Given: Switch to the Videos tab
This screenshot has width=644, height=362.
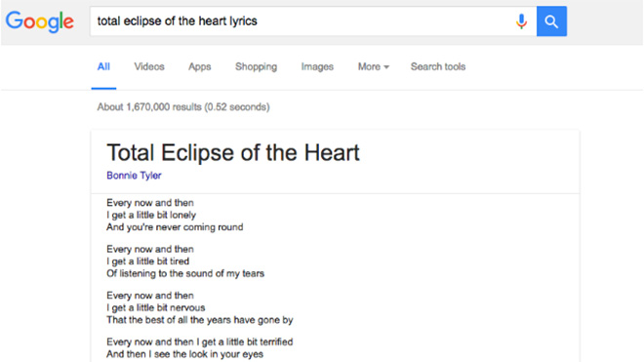Looking at the screenshot, I should (149, 66).
